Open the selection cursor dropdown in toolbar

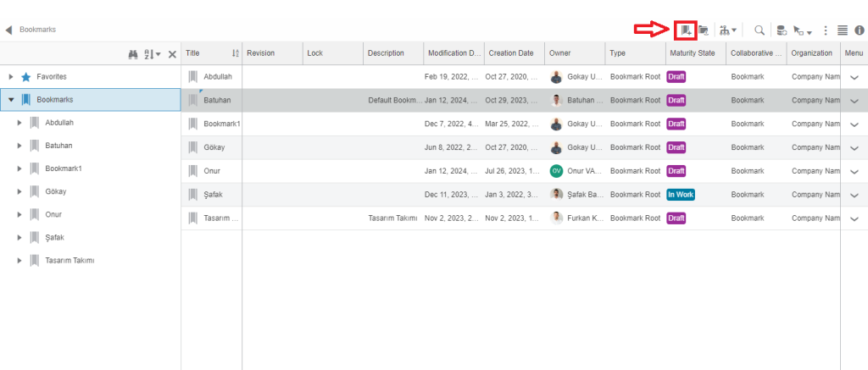point(803,30)
